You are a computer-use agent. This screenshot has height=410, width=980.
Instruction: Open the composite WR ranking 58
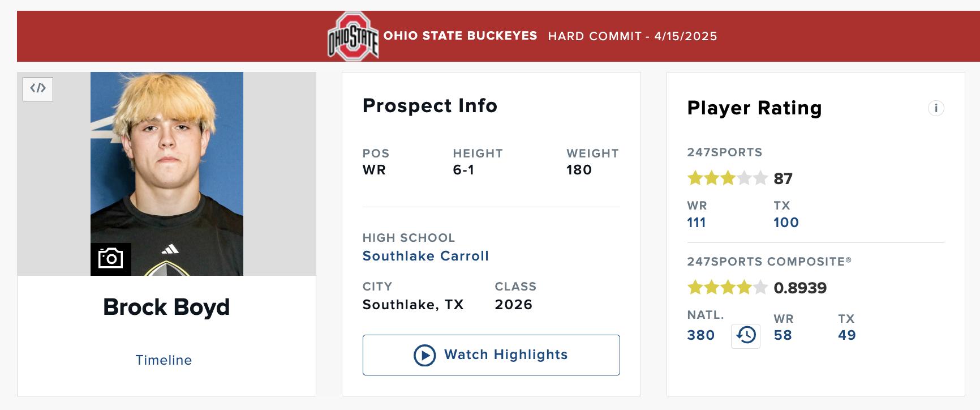tap(783, 335)
